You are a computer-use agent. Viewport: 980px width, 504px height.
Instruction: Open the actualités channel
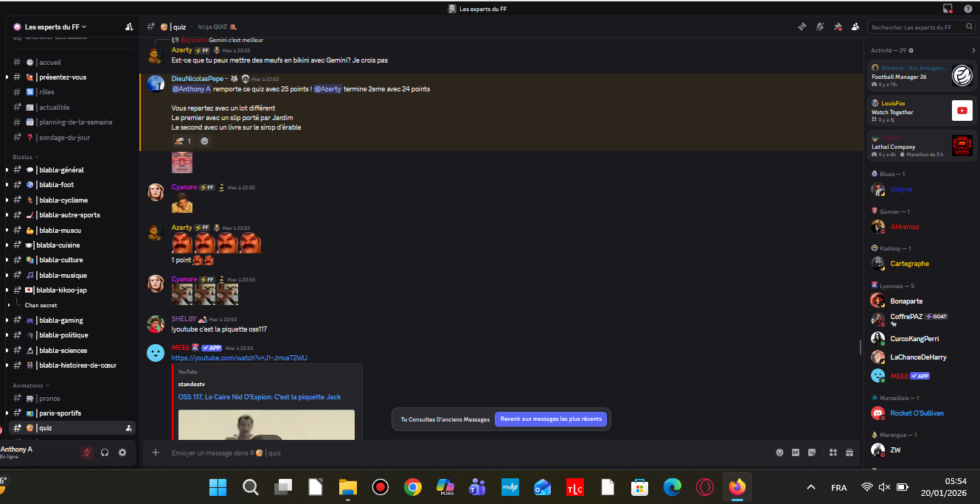72,108
